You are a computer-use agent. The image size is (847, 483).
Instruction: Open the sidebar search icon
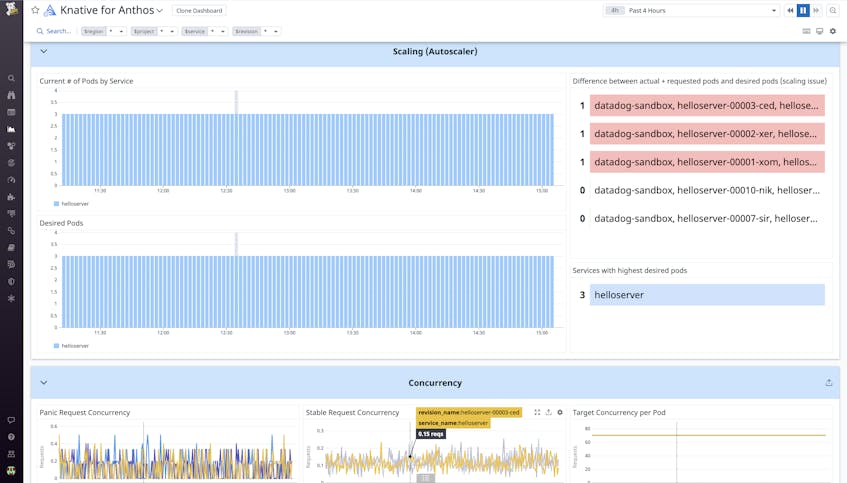pos(11,78)
